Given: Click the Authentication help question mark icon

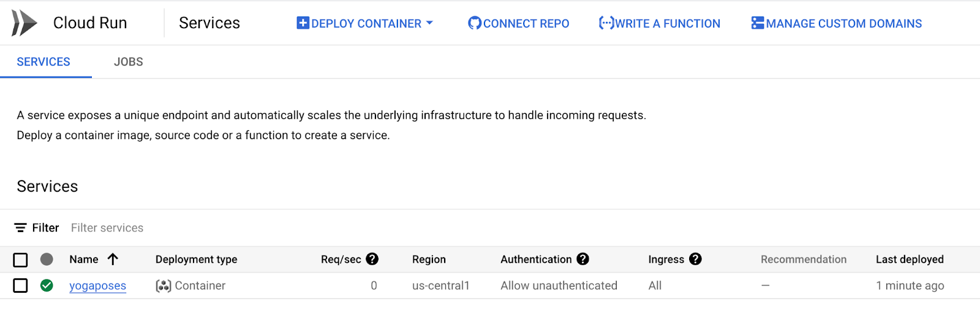Looking at the screenshot, I should [583, 259].
